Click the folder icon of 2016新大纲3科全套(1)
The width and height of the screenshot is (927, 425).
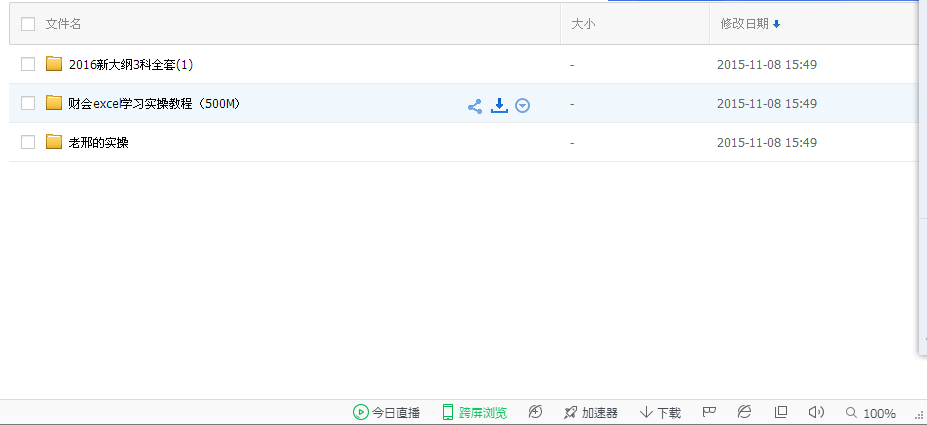(54, 63)
